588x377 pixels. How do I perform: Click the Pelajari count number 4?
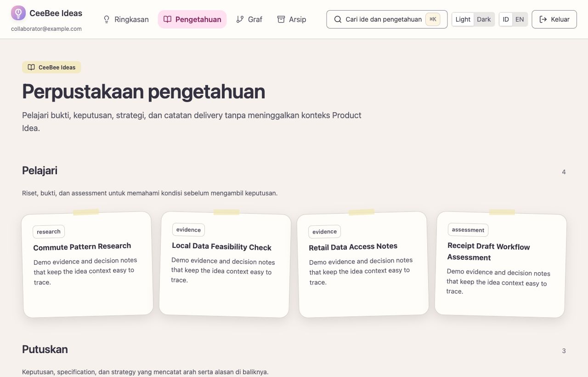564,172
